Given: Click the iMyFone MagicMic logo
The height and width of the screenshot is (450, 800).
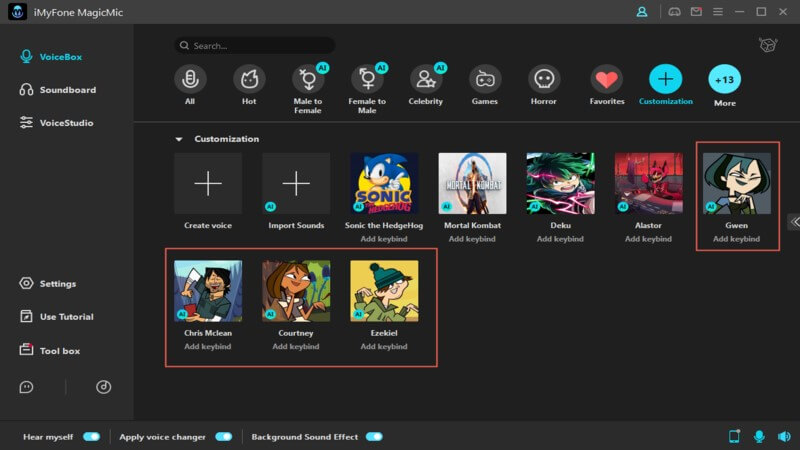Looking at the screenshot, I should pos(17,12).
